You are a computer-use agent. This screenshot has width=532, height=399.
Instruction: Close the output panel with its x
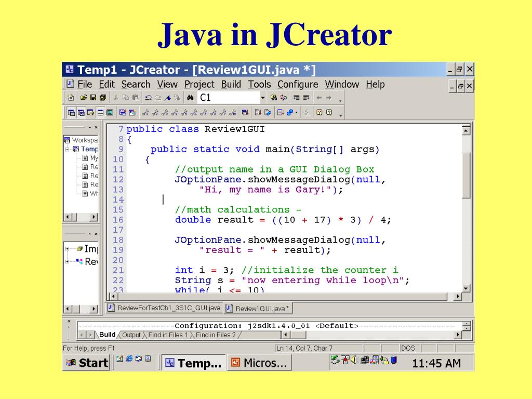click(x=69, y=321)
